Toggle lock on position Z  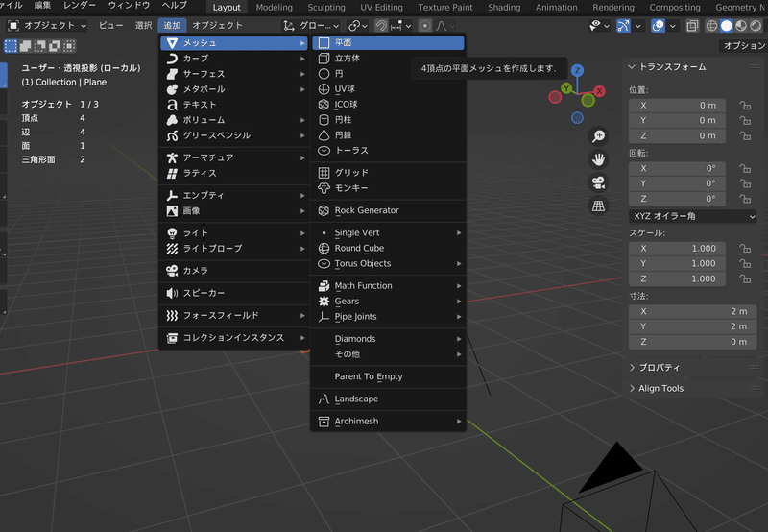(x=745, y=135)
